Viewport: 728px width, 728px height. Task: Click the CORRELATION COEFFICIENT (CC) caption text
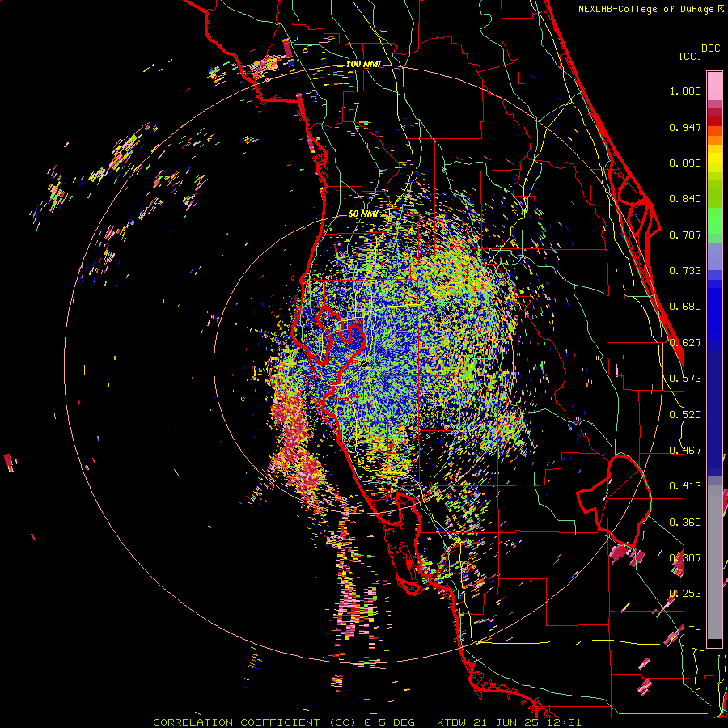[254, 722]
